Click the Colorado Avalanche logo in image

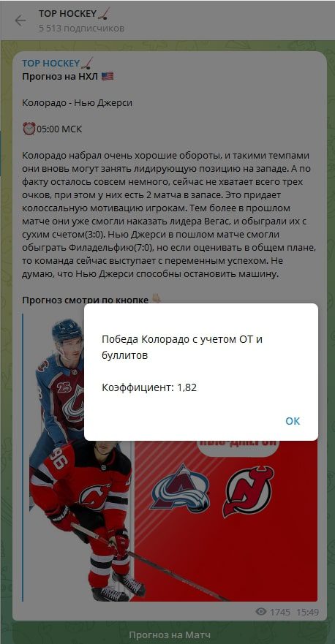(180, 488)
